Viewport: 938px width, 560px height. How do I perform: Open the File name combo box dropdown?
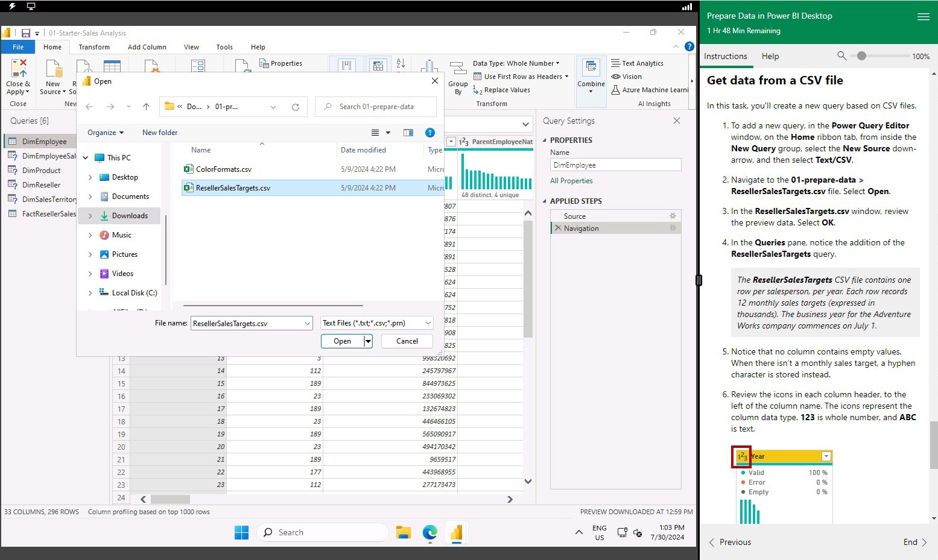click(x=307, y=324)
